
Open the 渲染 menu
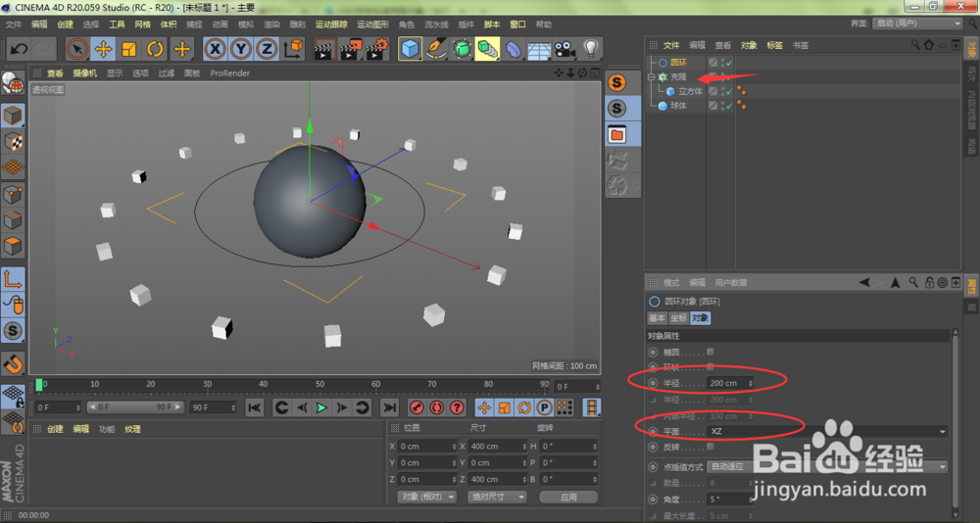pyautogui.click(x=271, y=24)
